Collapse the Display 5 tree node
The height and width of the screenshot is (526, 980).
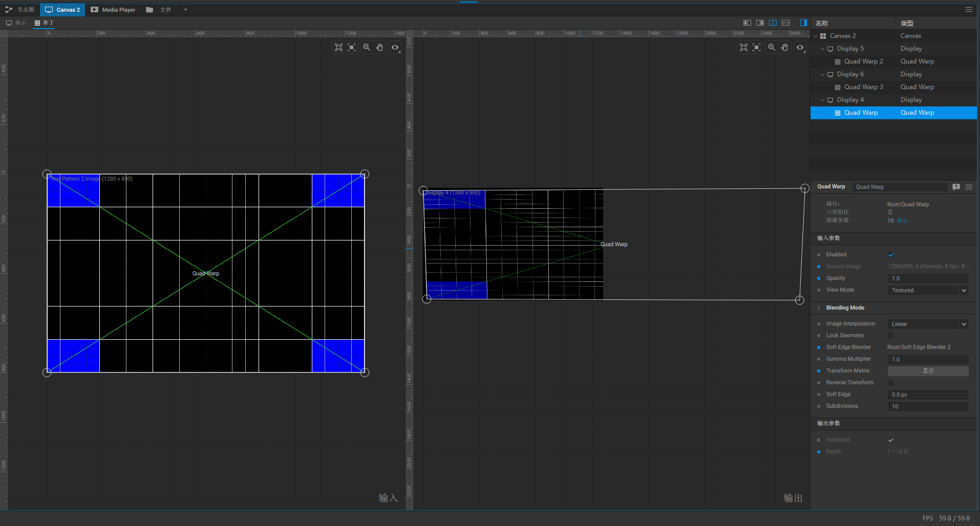tap(823, 49)
